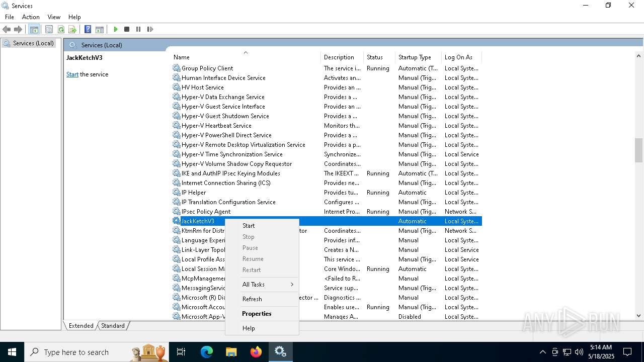
Task: Choose Start in the context menu
Action: (262, 226)
